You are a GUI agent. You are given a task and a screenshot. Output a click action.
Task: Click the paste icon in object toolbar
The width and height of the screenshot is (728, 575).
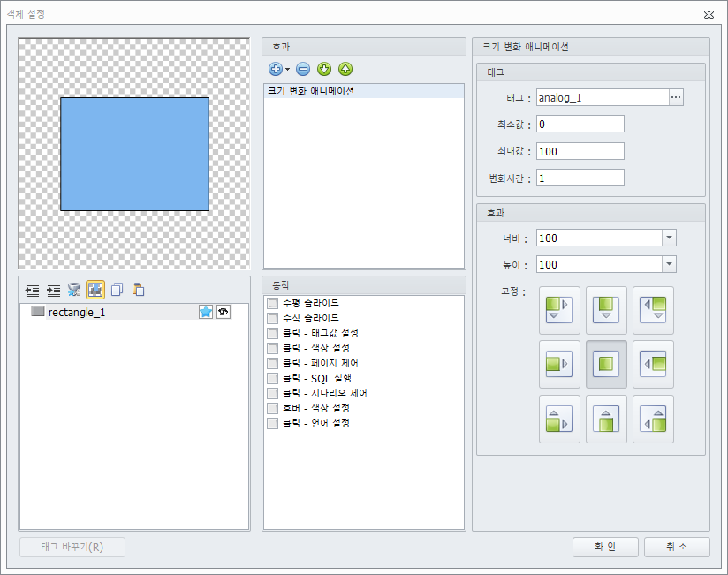click(139, 290)
